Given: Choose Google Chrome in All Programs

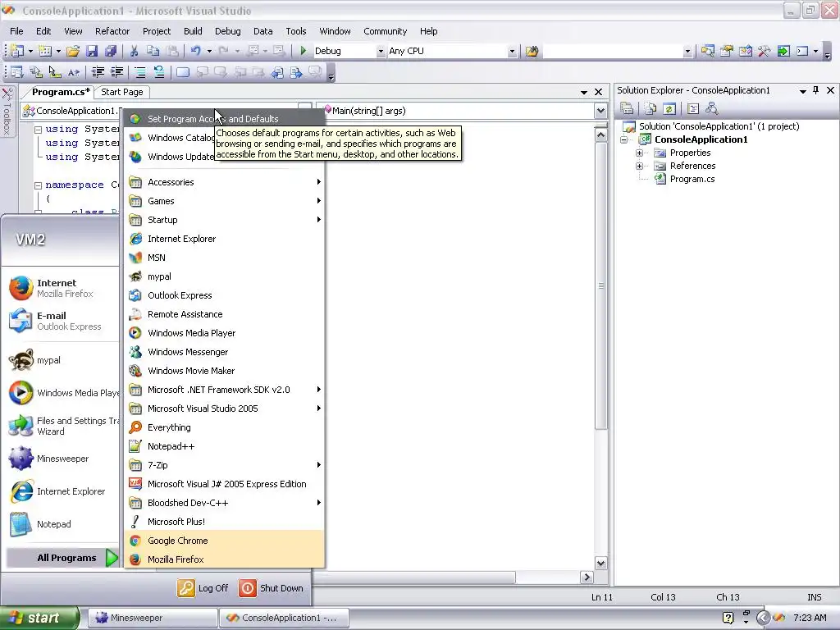Looking at the screenshot, I should [x=225, y=541].
